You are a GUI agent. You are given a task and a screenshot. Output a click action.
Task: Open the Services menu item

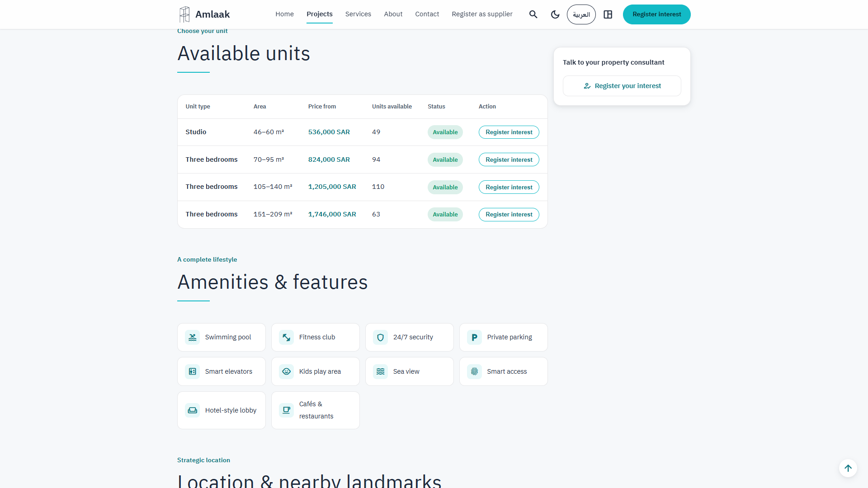tap(358, 14)
